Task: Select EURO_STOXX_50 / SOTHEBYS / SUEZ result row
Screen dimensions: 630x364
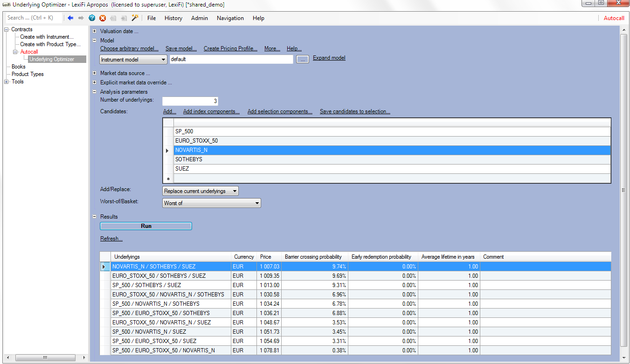Action: tap(356, 276)
